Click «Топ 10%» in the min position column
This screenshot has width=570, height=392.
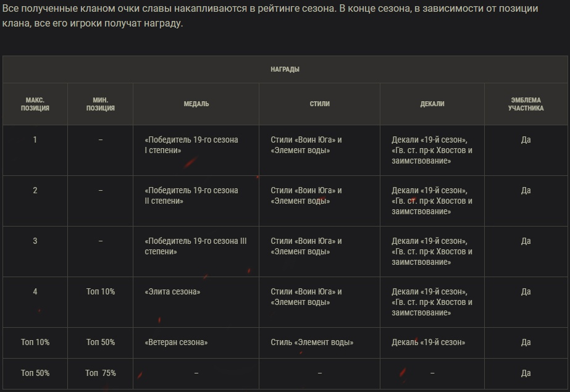click(x=100, y=292)
